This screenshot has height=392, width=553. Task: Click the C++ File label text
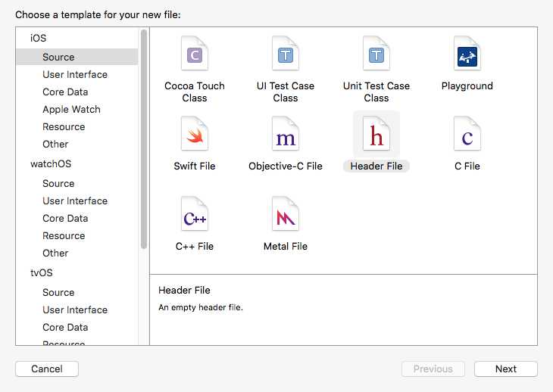[x=195, y=246]
